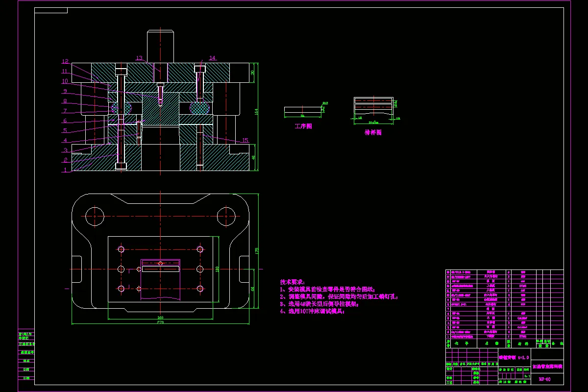Click part callout number 12
The image size is (588, 392).
pos(65,62)
